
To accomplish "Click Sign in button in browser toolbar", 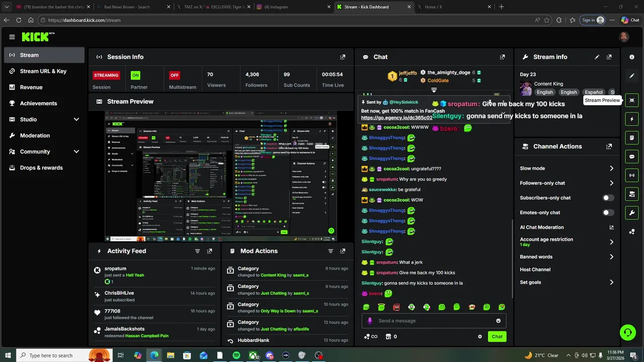I will [592, 20].
